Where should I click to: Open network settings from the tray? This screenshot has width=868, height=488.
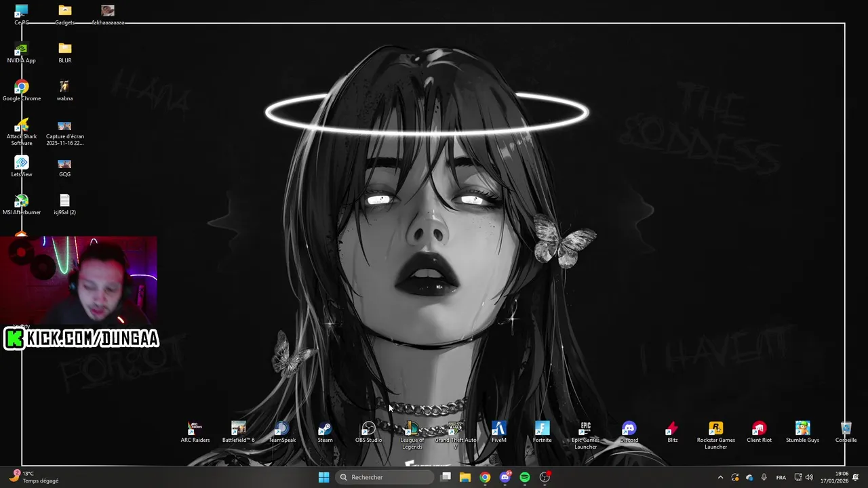(x=798, y=477)
